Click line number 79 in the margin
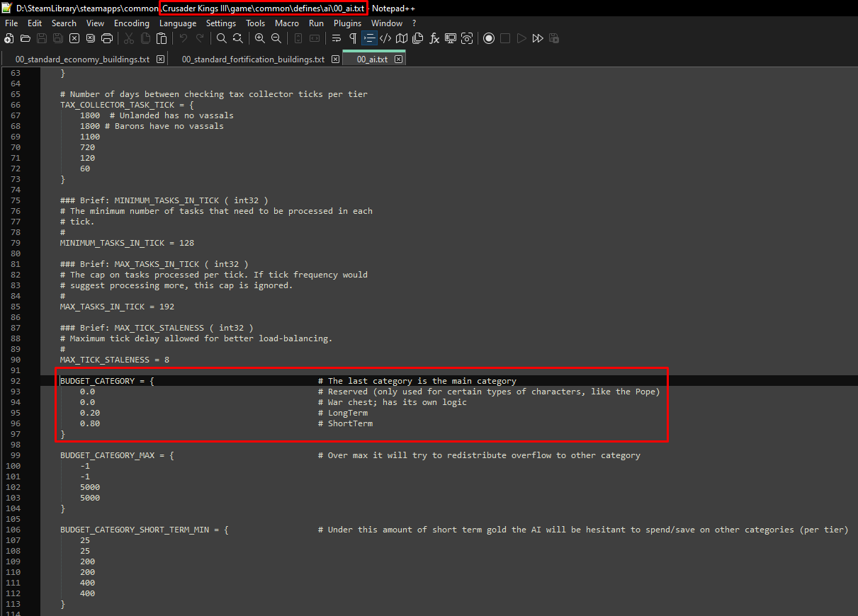Viewport: 858px width, 616px height. 16,243
